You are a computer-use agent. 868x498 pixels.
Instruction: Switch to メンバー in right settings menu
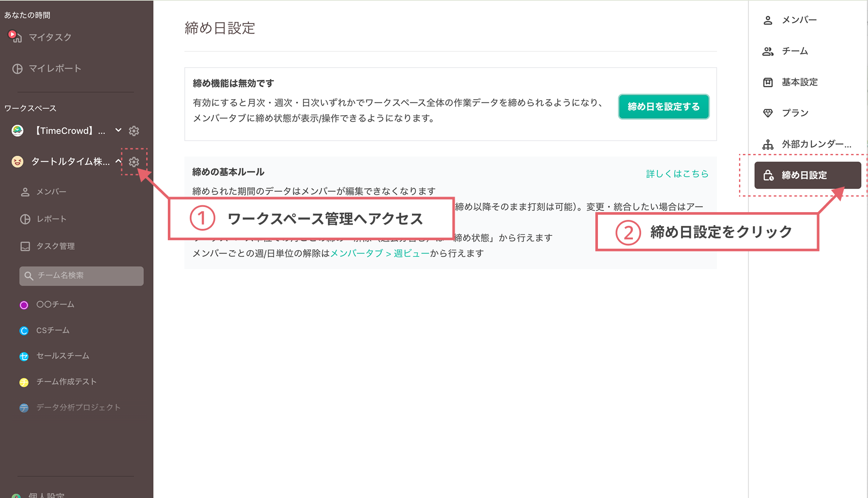pyautogui.click(x=799, y=20)
